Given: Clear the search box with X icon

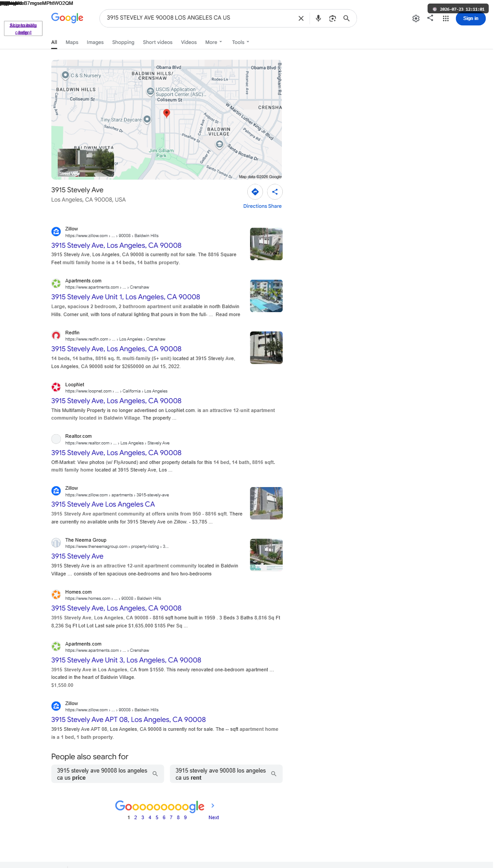Looking at the screenshot, I should click(301, 18).
